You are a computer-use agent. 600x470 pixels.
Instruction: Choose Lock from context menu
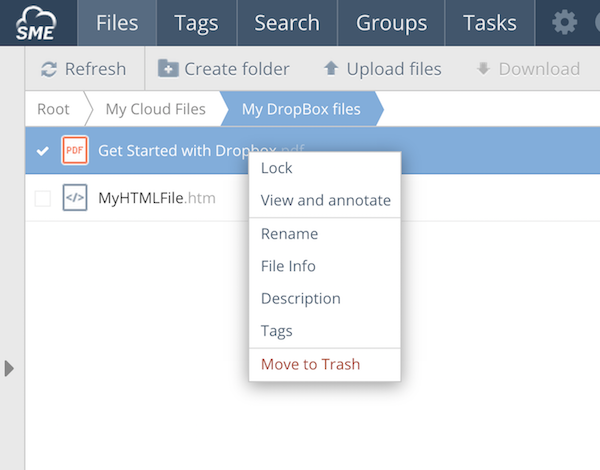(x=277, y=169)
